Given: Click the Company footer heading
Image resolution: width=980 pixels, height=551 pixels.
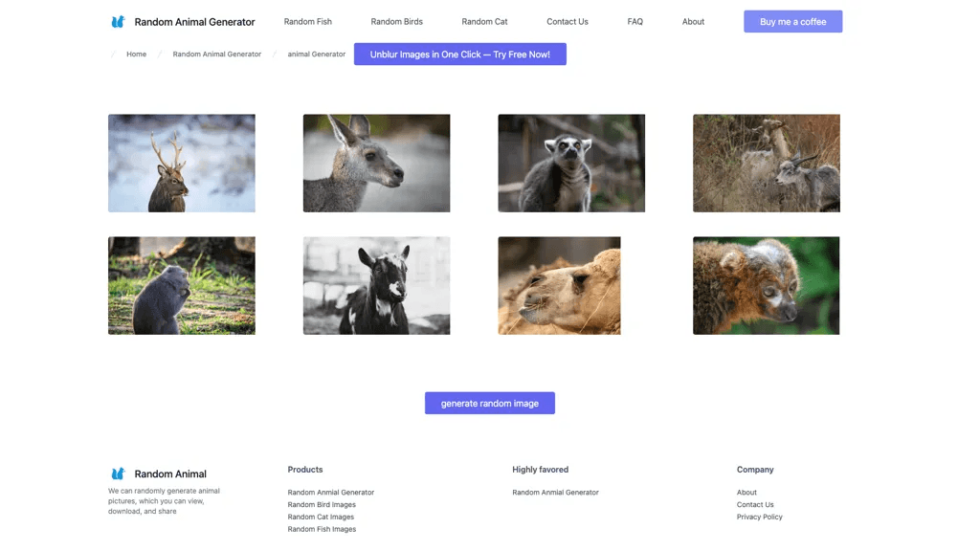Looking at the screenshot, I should [x=755, y=469].
